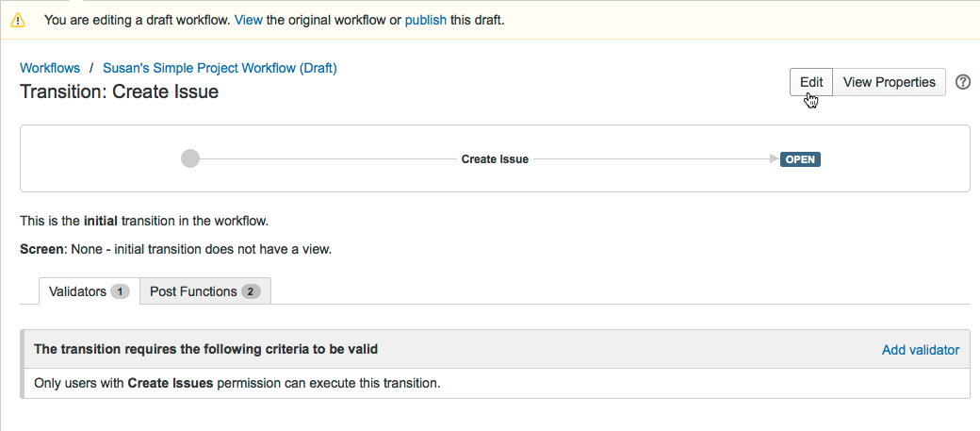Click the OPEN status lozenge
Screen dimensions: 980x431
(800, 159)
